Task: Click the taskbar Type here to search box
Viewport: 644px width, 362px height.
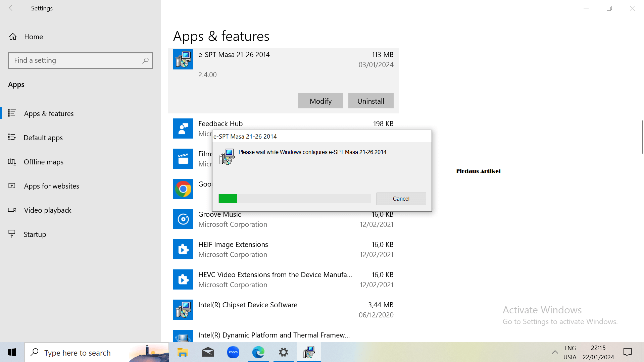Action: (x=97, y=352)
